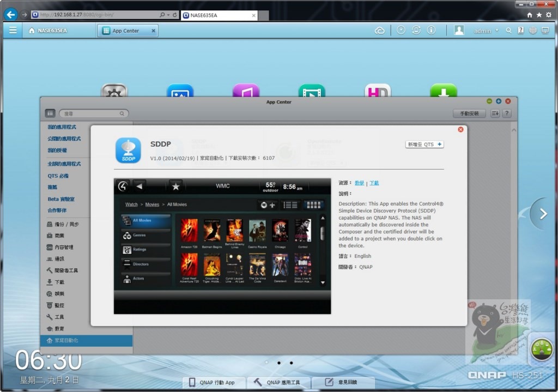The height and width of the screenshot is (392, 558).
Task: Select the third desktop page dot
Action: (x=292, y=363)
